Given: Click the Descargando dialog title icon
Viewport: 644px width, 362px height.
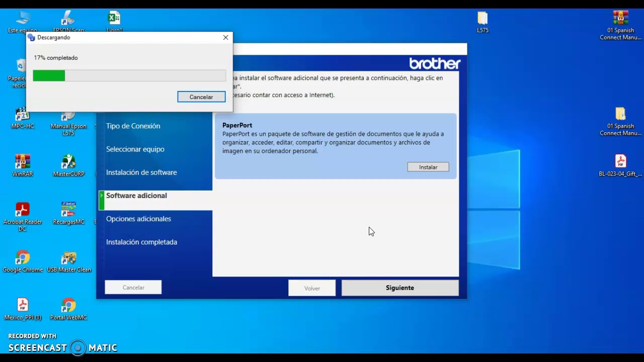Looking at the screenshot, I should click(x=31, y=38).
